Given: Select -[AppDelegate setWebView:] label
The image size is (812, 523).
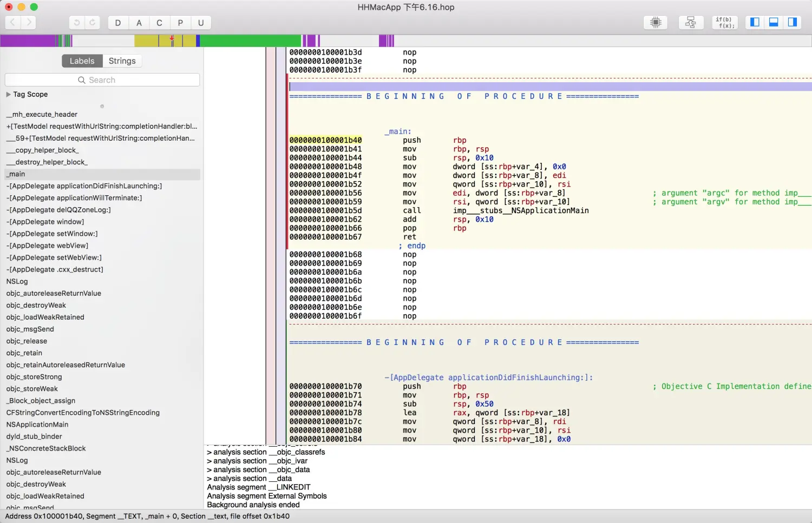Looking at the screenshot, I should [54, 257].
